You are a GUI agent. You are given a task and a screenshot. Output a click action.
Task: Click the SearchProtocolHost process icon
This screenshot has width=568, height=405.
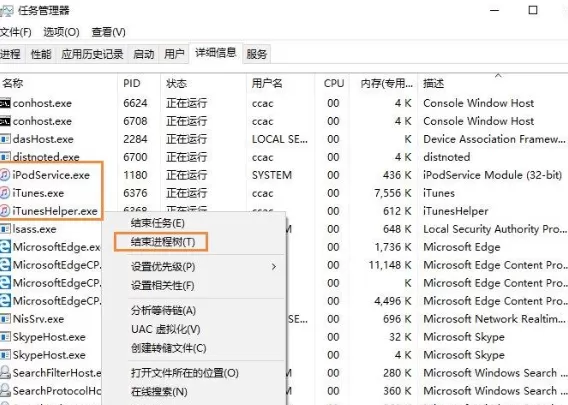pos(5,391)
